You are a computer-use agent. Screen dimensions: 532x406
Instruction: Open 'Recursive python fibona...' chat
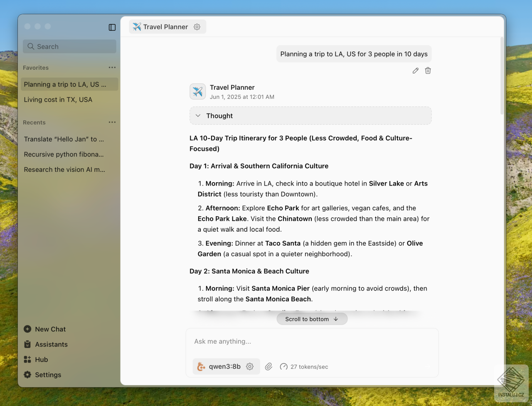[69, 154]
